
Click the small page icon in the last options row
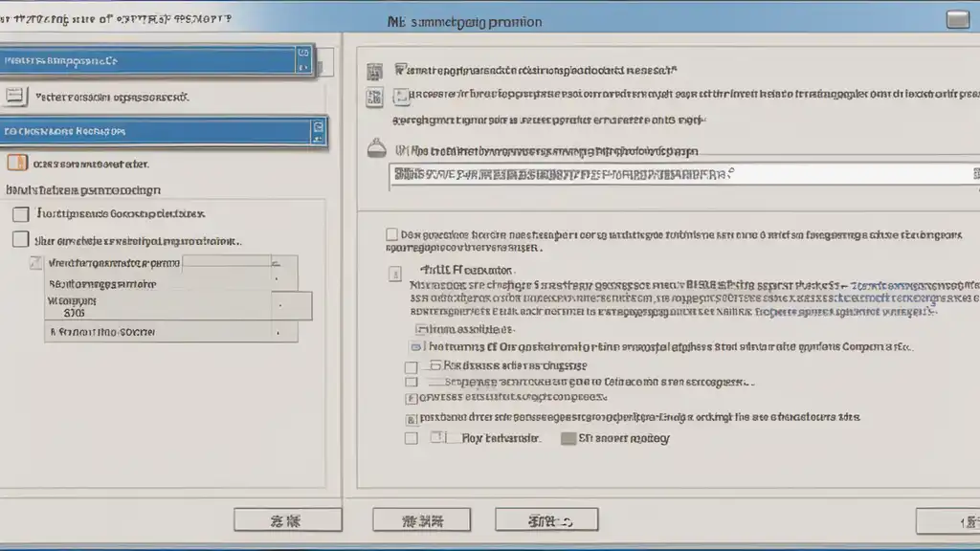click(438, 437)
